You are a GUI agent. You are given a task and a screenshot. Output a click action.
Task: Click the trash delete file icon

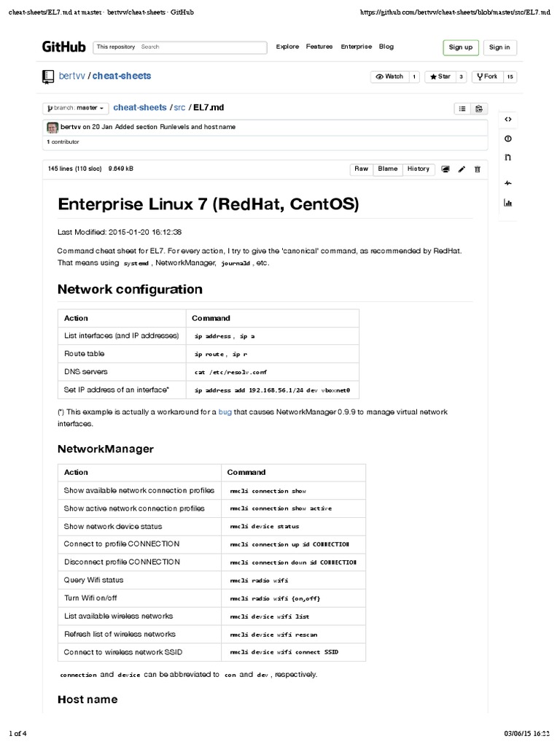coord(477,169)
